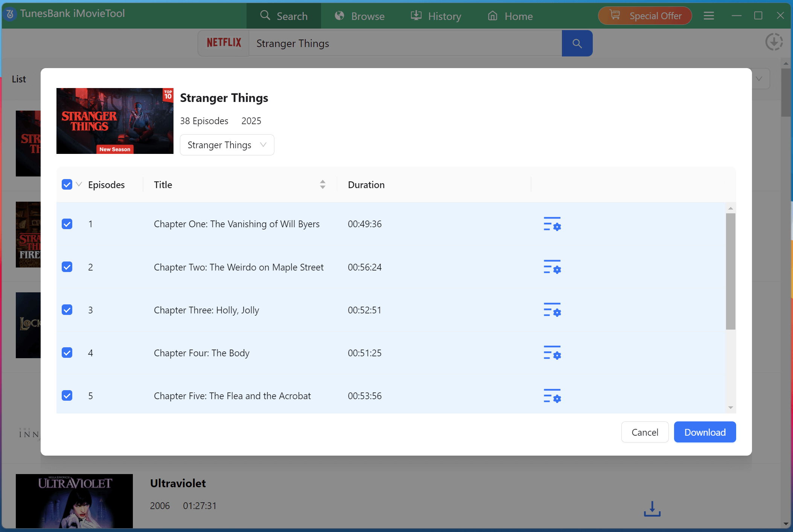
Task: Maximize the TunesBank window
Action: (x=758, y=15)
